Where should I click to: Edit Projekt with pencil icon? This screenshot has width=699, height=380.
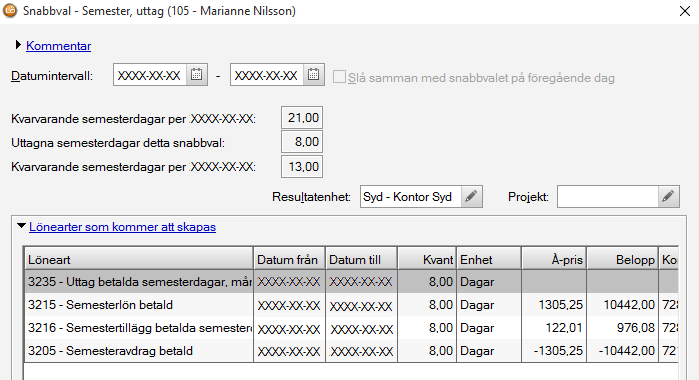[x=668, y=197]
